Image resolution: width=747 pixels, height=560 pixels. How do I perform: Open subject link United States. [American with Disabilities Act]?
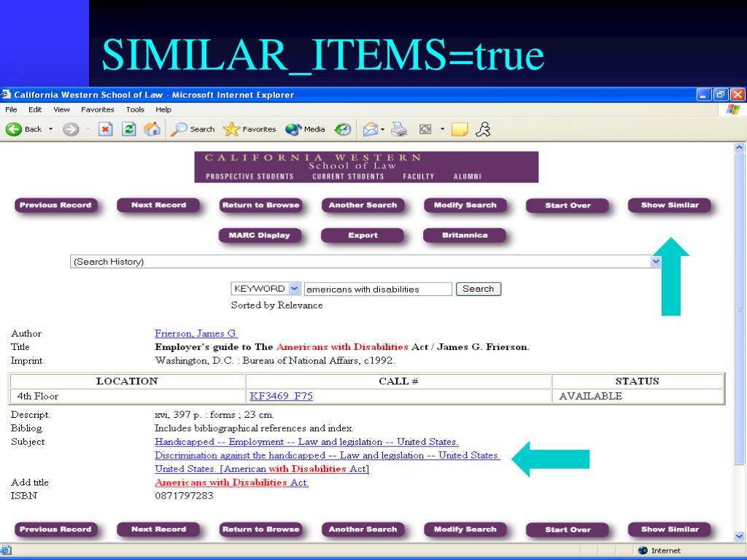click(x=262, y=469)
